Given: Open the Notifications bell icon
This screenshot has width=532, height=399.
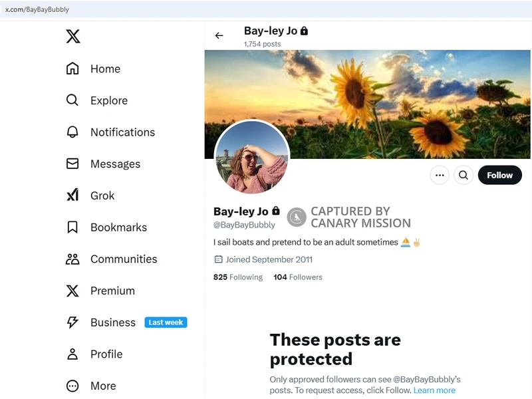Looking at the screenshot, I should (x=72, y=132).
